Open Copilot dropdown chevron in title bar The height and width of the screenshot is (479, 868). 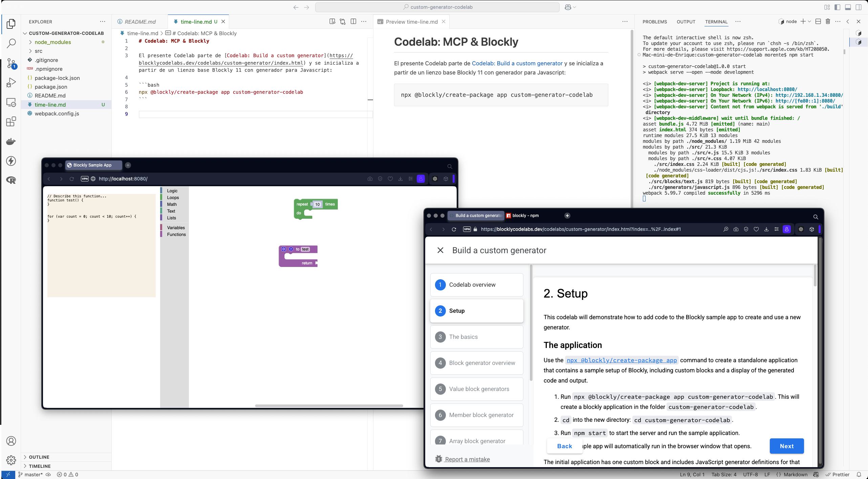tap(574, 7)
